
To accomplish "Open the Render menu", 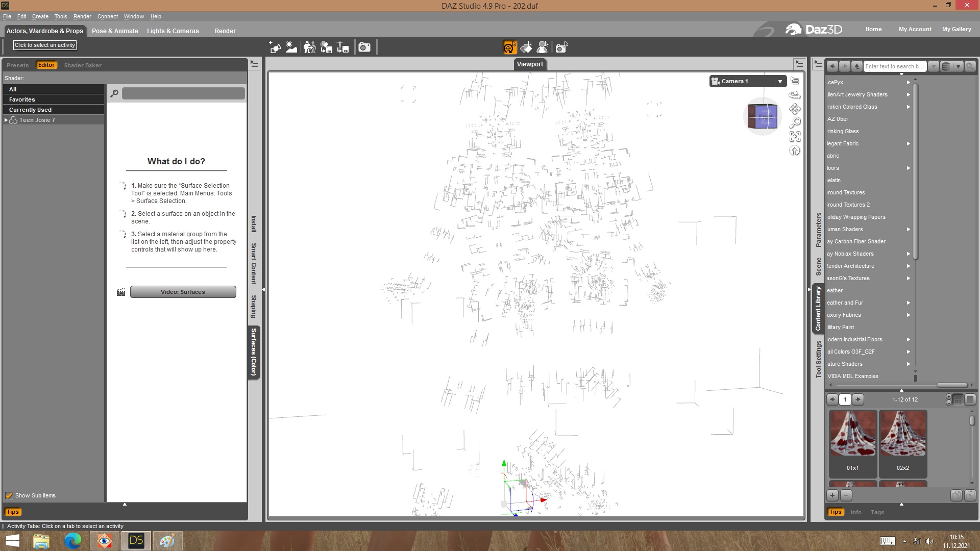I will pos(82,16).
